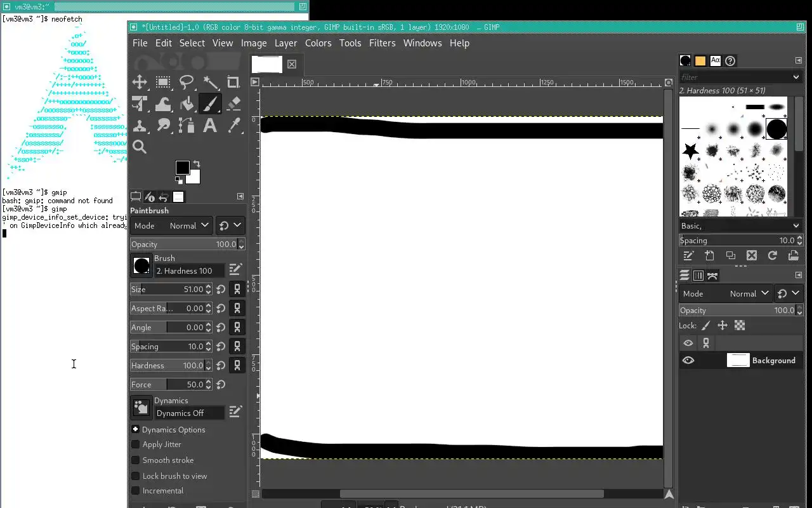Reset brush Size to native size

tap(221, 289)
